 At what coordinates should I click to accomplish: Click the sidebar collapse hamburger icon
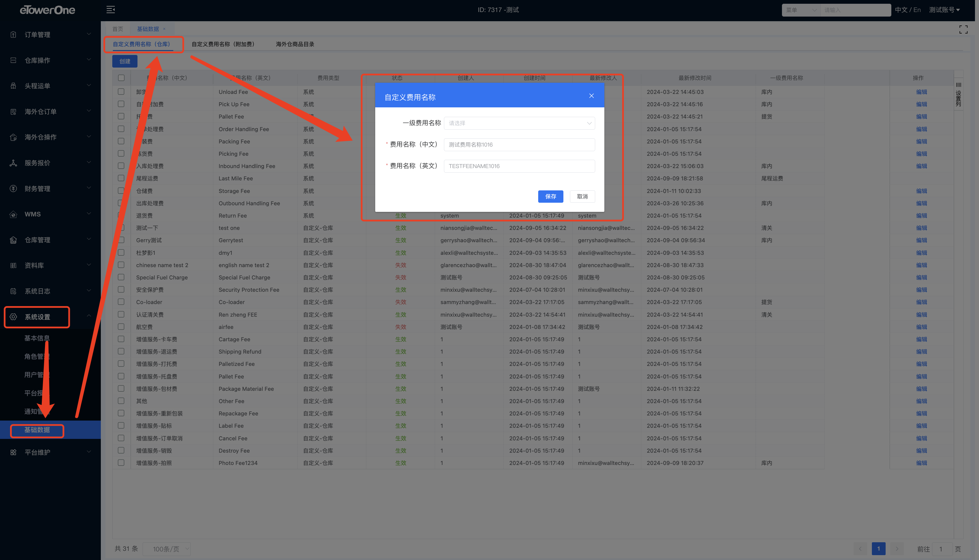point(110,10)
